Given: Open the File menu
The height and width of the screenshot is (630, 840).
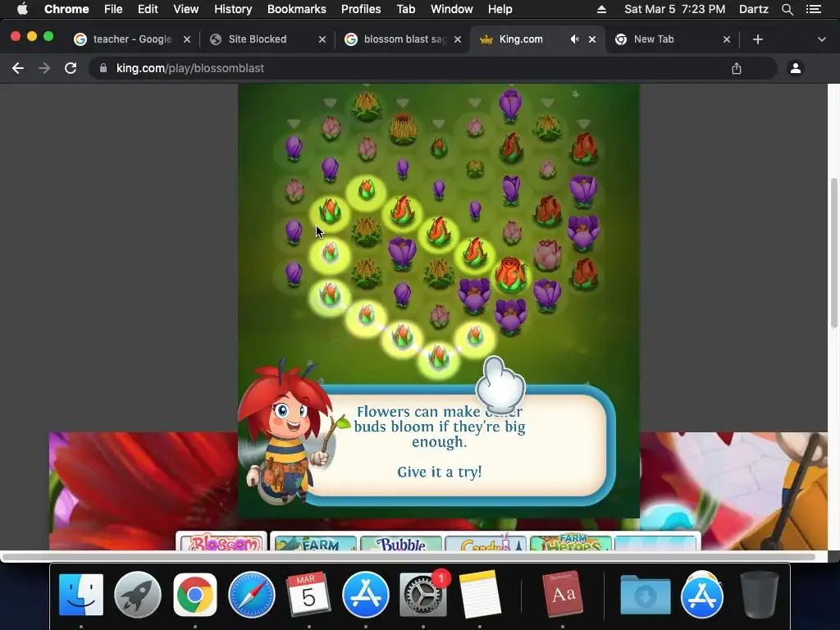Looking at the screenshot, I should [x=113, y=9].
